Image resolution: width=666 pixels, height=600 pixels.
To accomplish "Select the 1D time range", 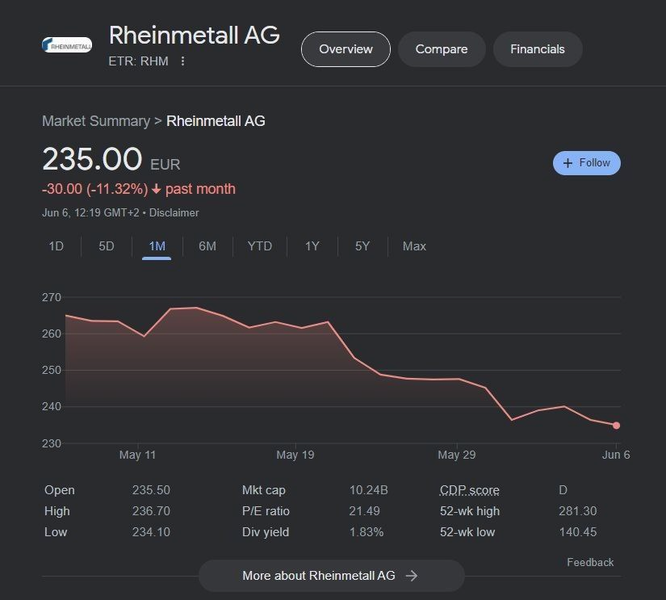I will click(x=57, y=246).
